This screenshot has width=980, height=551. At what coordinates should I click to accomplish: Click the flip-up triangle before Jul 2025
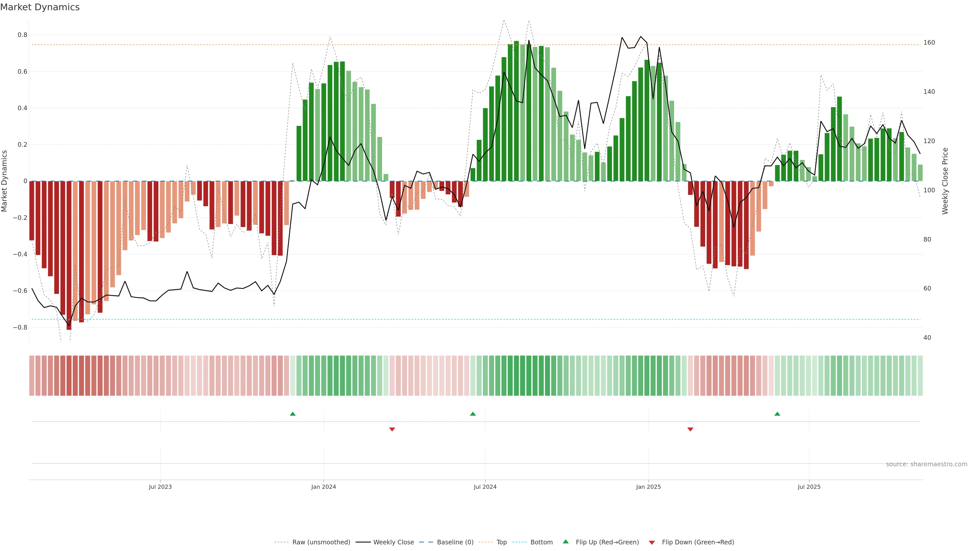click(x=777, y=414)
